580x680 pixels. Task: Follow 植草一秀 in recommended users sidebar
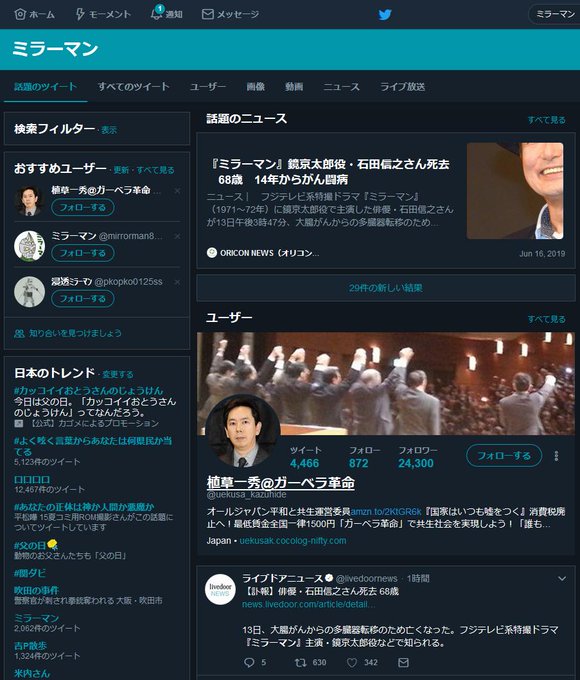[82, 207]
